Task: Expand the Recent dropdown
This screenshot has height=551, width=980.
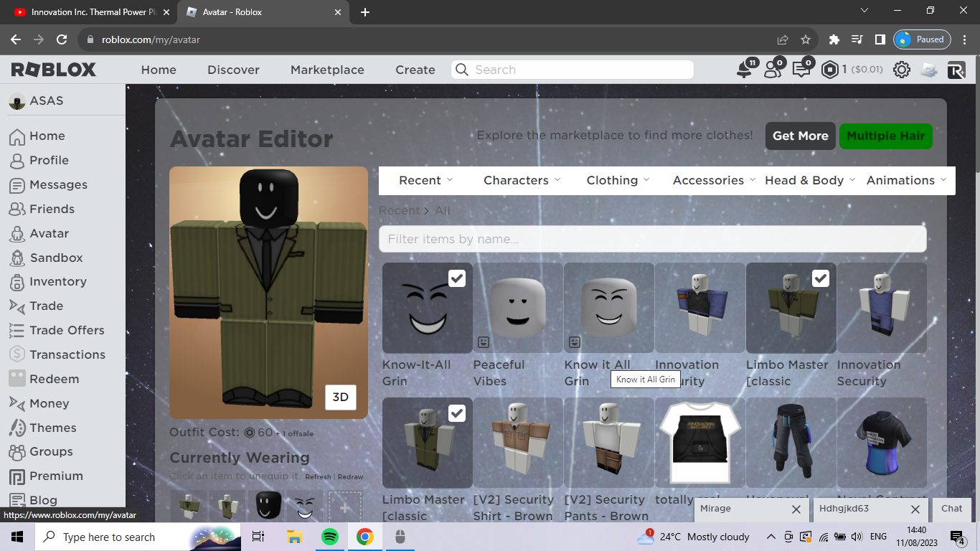Action: (426, 180)
